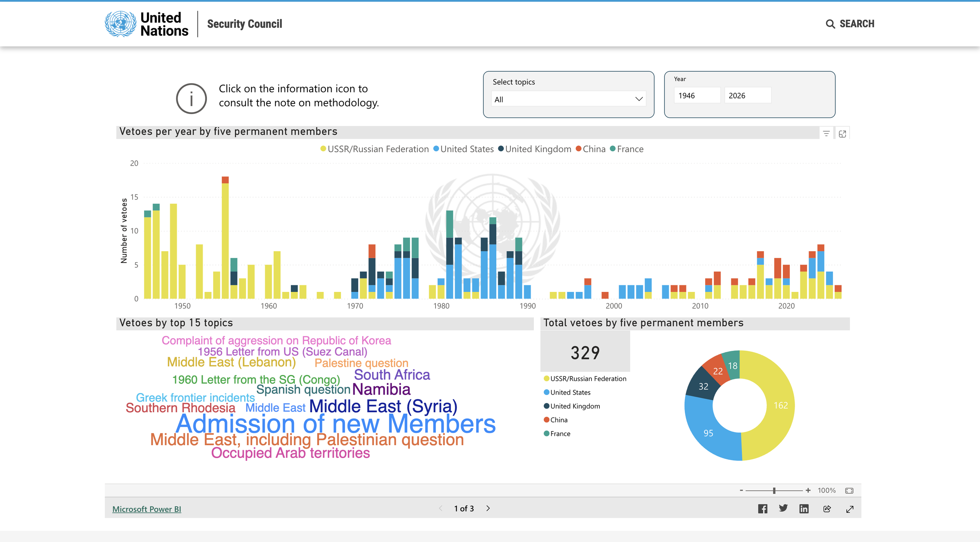Expand the report to fullscreen

(851, 508)
